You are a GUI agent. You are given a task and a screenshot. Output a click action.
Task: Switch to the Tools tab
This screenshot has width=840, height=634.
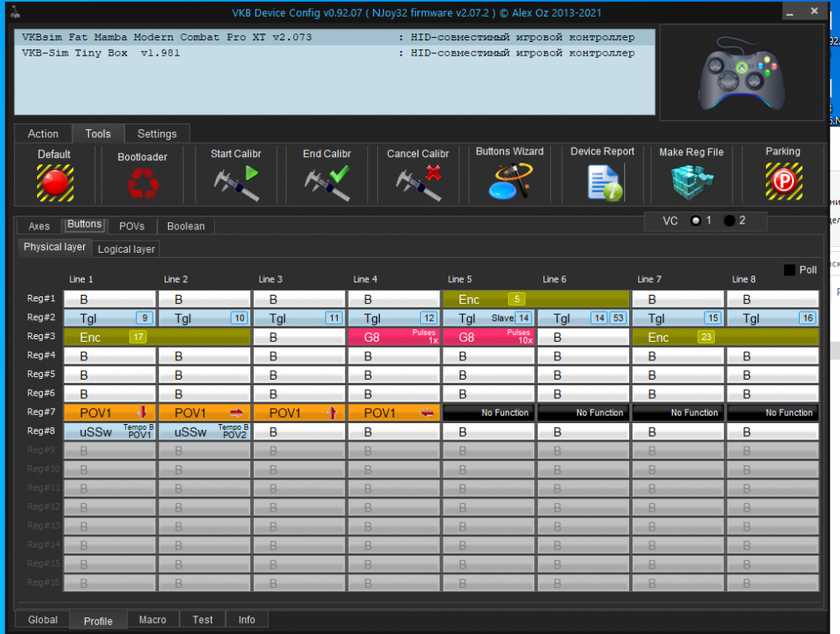click(x=98, y=134)
